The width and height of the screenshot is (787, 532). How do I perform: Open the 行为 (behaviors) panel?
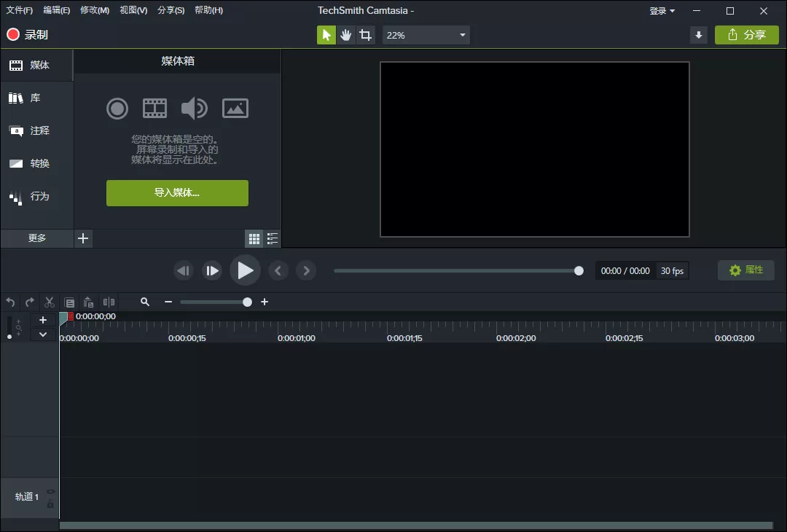36,196
